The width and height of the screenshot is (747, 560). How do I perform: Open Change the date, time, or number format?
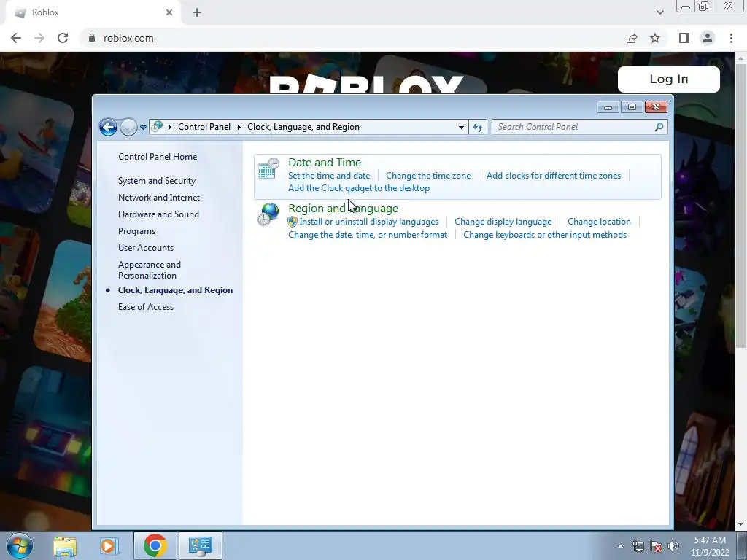coord(368,235)
